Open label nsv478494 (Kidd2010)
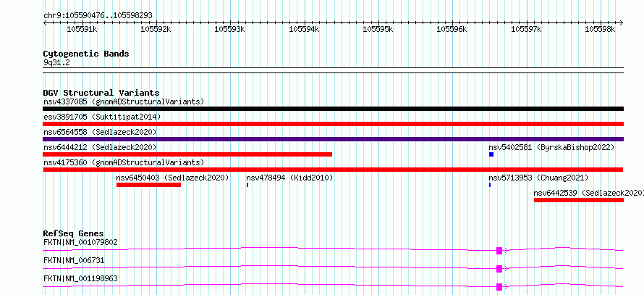Screen dimensions: 644x295 (x=289, y=178)
